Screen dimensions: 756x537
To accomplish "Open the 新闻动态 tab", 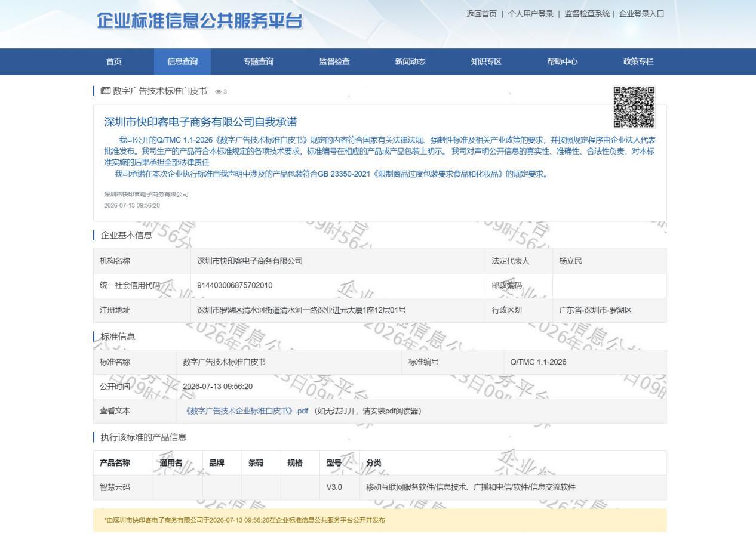I will [410, 61].
